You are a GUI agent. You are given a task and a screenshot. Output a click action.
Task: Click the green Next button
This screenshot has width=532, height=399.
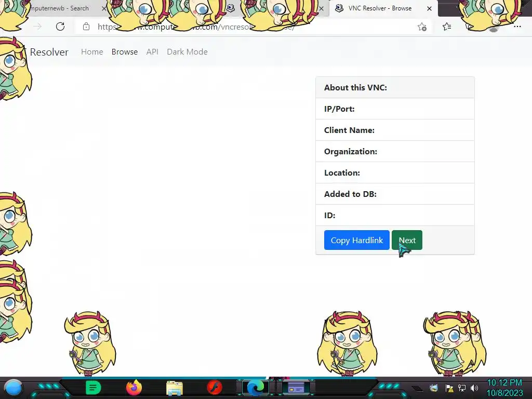point(407,240)
